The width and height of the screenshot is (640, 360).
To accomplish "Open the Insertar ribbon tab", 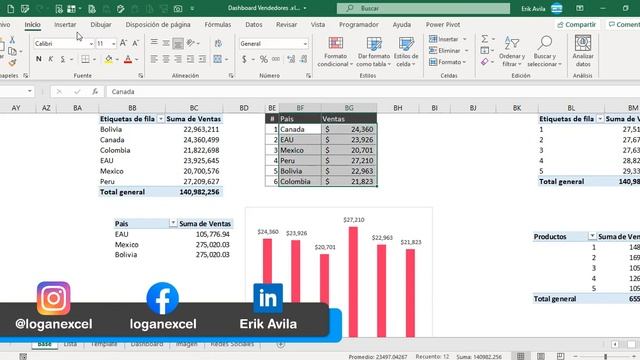I will [65, 24].
